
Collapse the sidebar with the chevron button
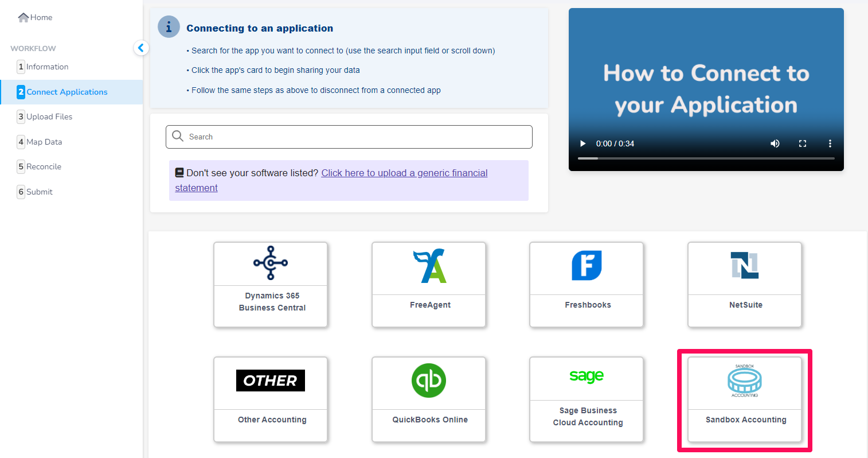141,48
